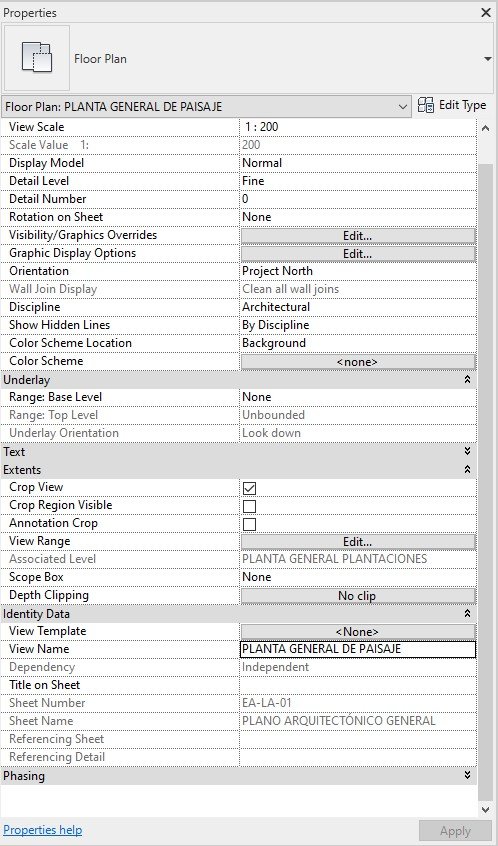Enable the Annotation Crop checkbox
This screenshot has width=498, height=846.
249,524
